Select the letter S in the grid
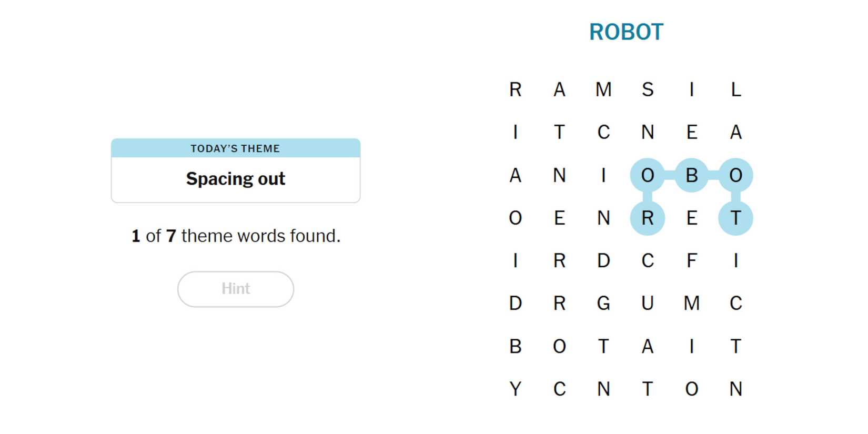868x434 pixels. point(647,89)
